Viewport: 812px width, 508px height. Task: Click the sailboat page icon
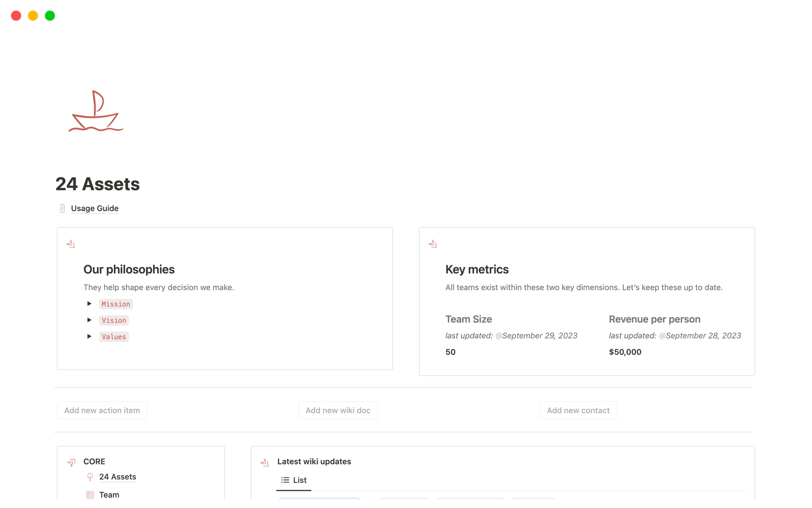96,111
